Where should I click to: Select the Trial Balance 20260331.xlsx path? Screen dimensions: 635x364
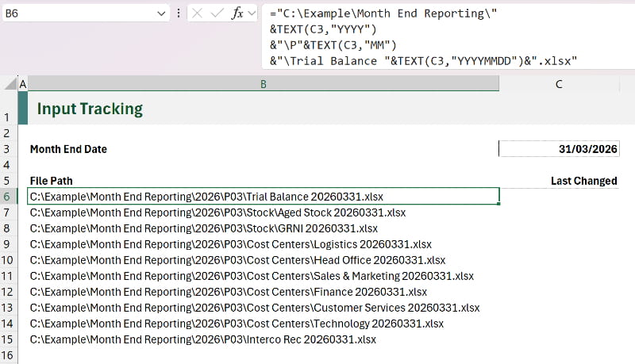(264, 197)
